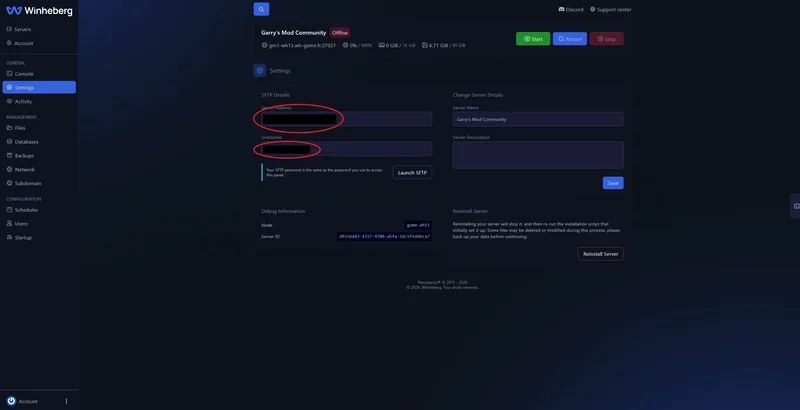This screenshot has width=800, height=410.
Task: Click the Server Name input field
Action: 538,119
